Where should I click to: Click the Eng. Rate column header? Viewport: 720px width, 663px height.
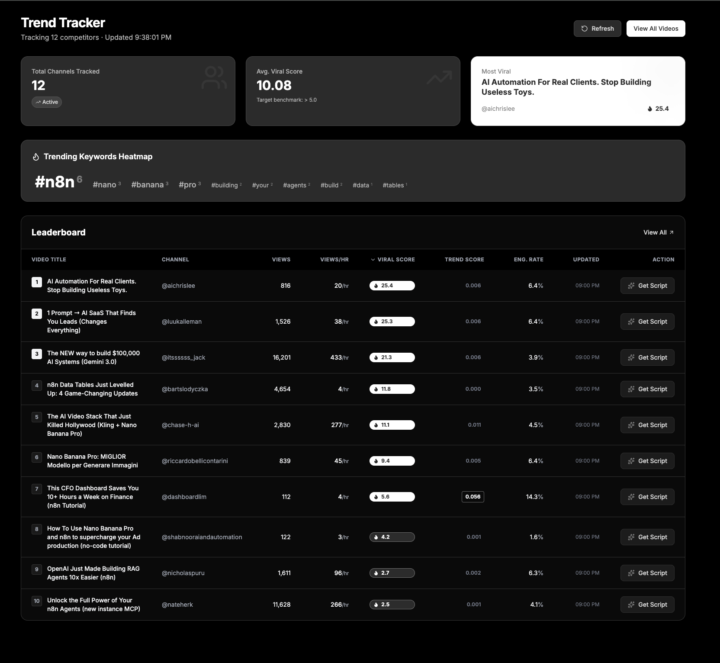[x=528, y=259]
